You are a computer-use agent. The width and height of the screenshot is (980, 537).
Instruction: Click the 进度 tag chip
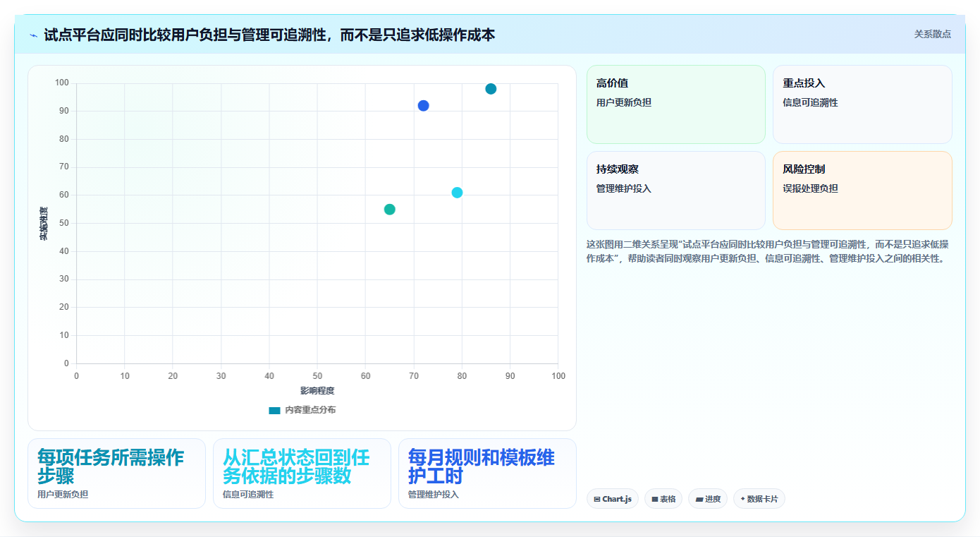(x=708, y=499)
